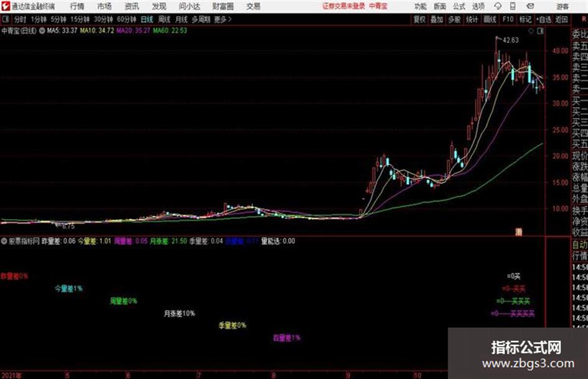Image resolution: width=588 pixels, height=379 pixels.
Task: Toggle the side panel icon at chart top-right
Action: click(x=540, y=31)
